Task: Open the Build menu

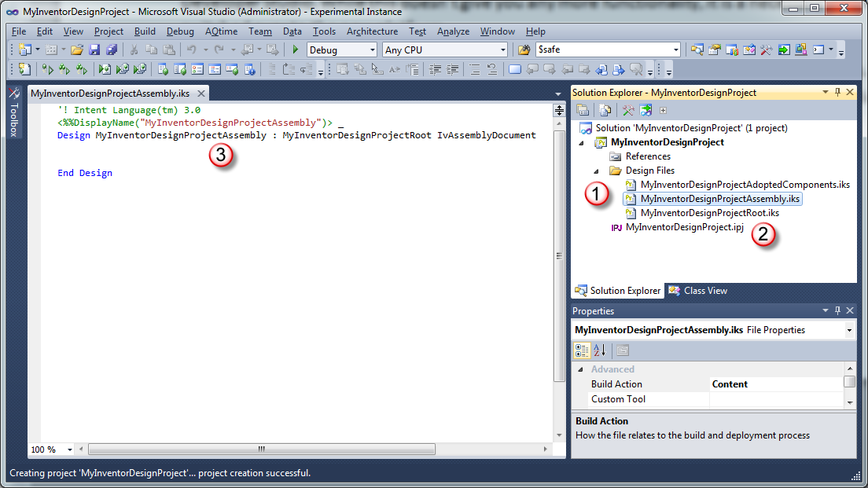Action: [145, 31]
